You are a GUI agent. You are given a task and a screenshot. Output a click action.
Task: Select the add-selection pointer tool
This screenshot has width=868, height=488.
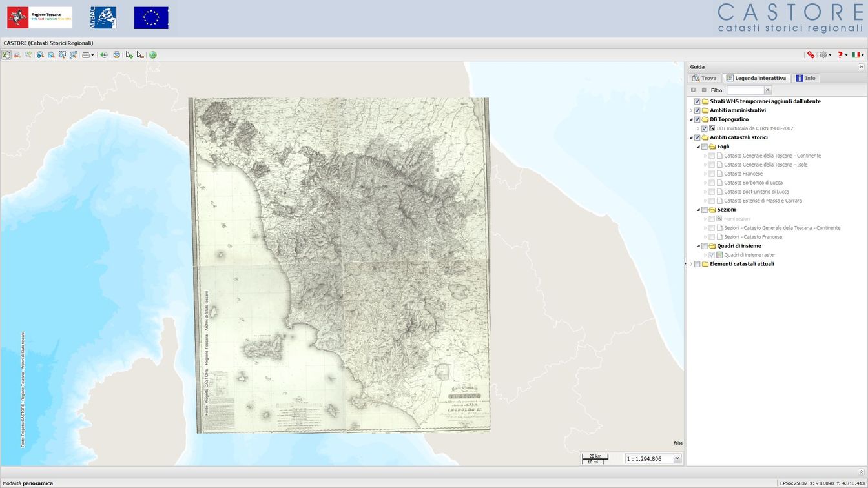pos(129,55)
